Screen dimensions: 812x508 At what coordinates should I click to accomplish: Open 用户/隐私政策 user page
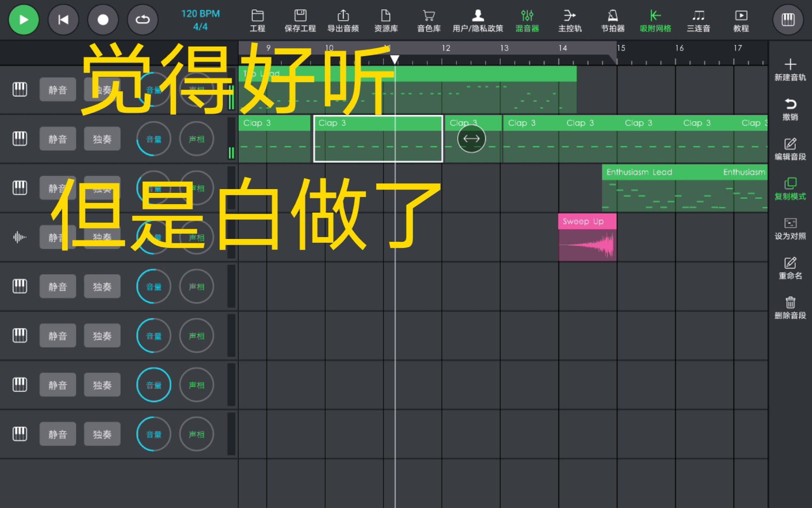(x=478, y=21)
